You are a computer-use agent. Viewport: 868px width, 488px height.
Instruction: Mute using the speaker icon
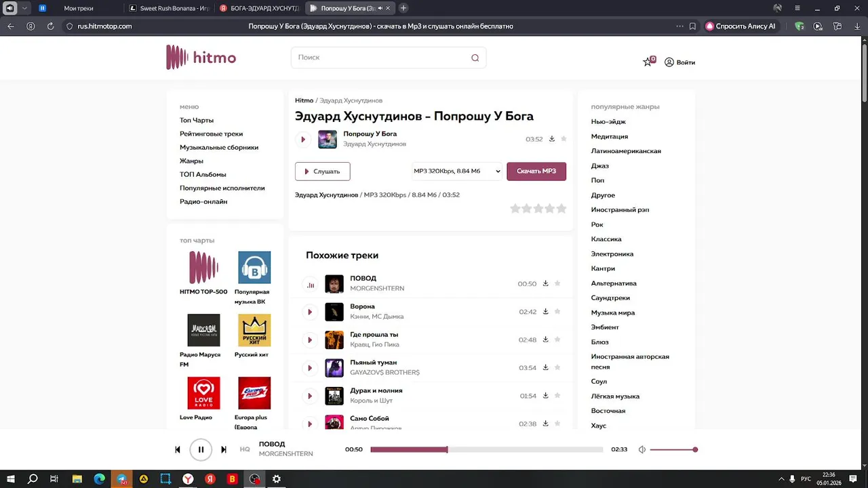[642, 449]
